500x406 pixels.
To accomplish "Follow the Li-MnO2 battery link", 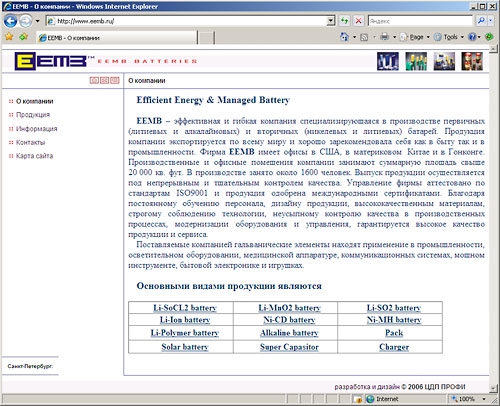I will pos(289,308).
